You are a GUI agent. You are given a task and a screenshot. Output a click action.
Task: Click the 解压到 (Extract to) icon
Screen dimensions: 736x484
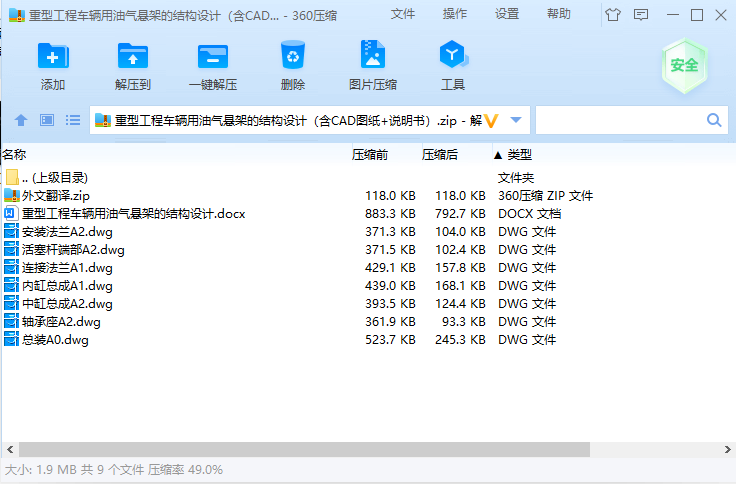[133, 56]
